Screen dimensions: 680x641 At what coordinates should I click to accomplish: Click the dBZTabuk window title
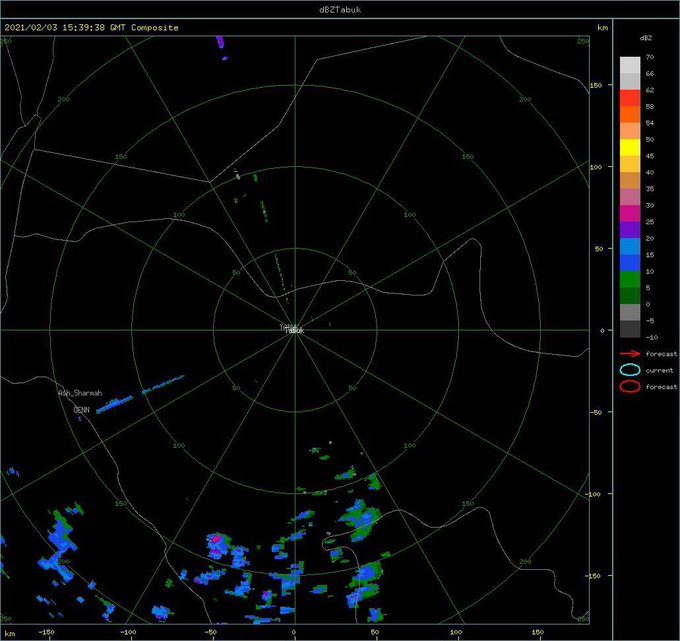340,10
